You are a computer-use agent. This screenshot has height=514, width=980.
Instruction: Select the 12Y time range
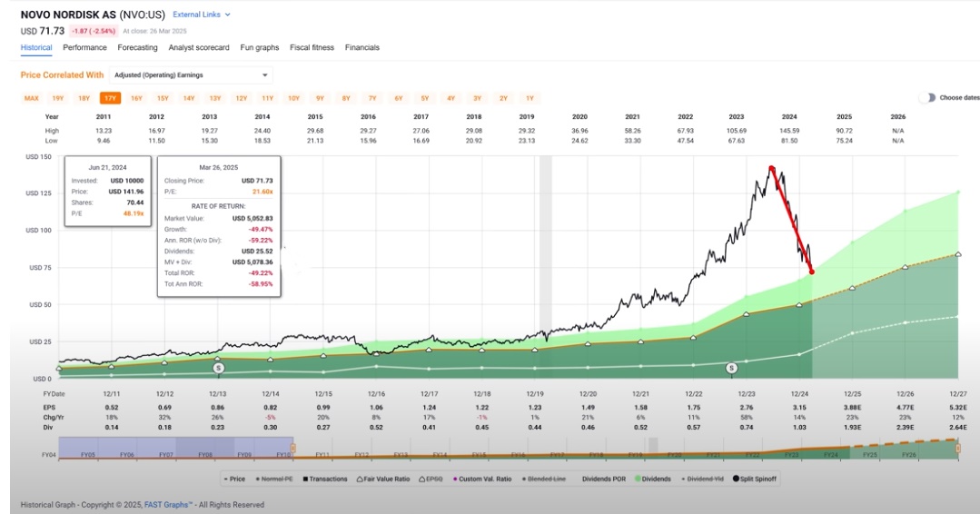(x=242, y=98)
